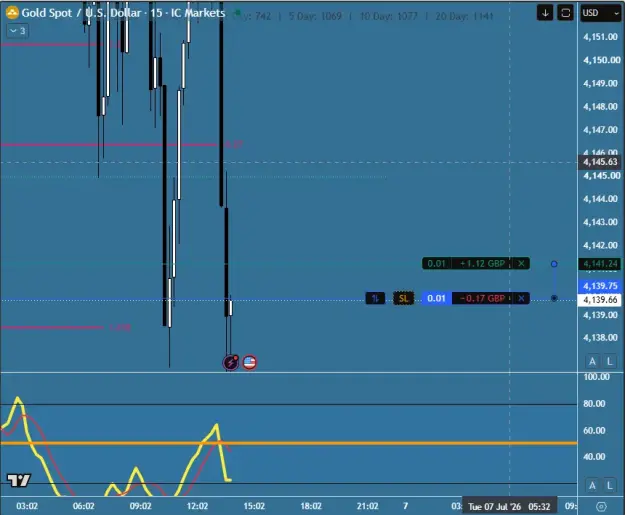The height and width of the screenshot is (515, 625).
Task: Click the 20 Day: 1141 indicator value
Action: pos(464,16)
